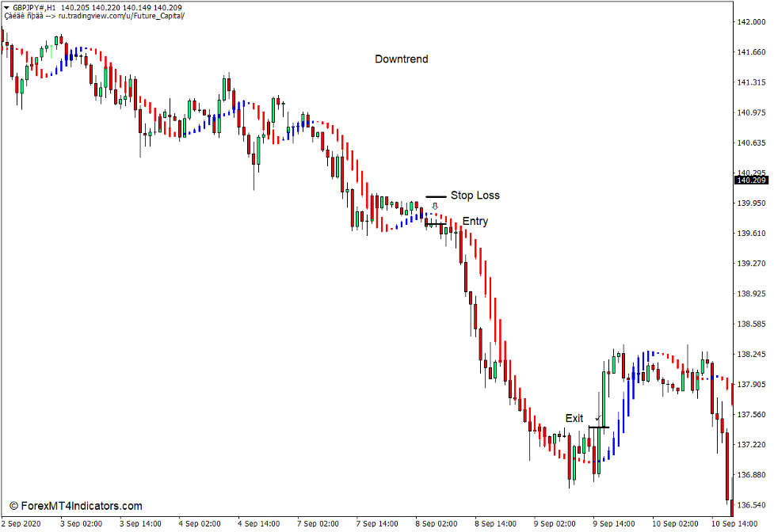
Task: Click the black Stop Loss horizontal line
Action: point(436,196)
